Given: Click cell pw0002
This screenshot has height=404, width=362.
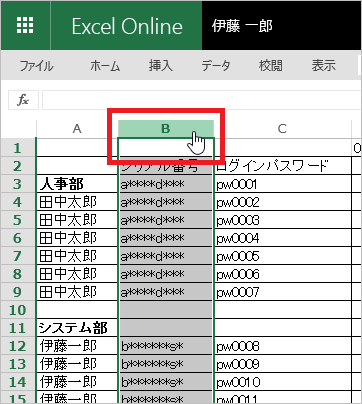Looking at the screenshot, I should tap(283, 202).
